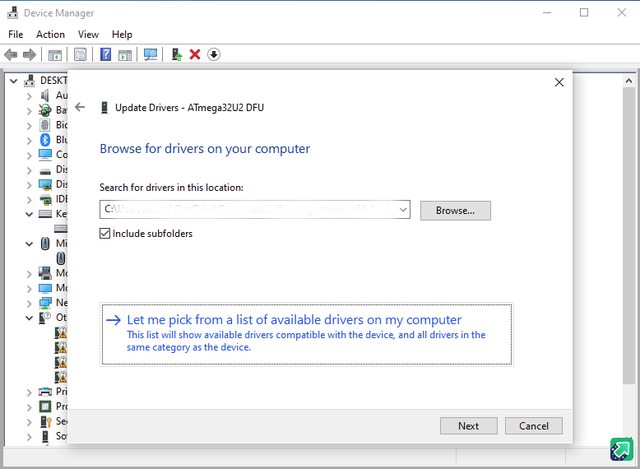Select the Processors category icon
Image resolution: width=640 pixels, height=469 pixels.
coord(45,406)
